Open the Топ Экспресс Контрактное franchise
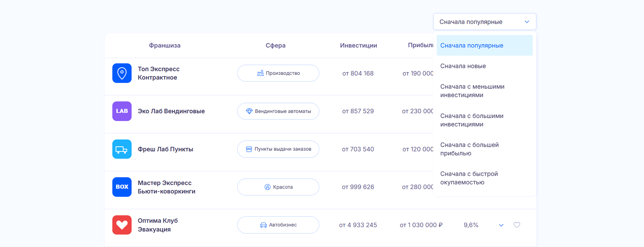 [158, 73]
